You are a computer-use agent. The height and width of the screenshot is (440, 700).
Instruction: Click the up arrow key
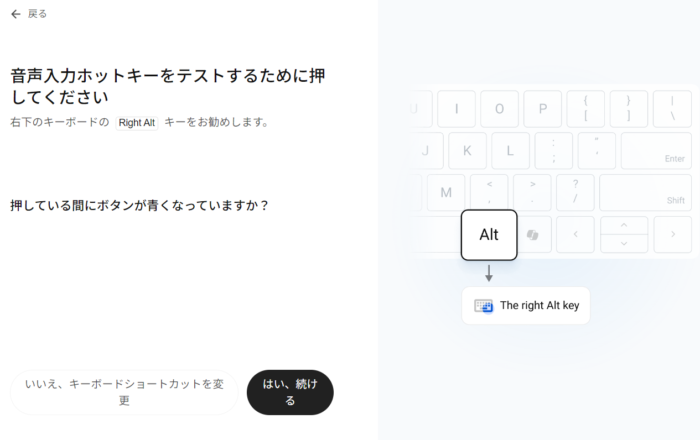tap(623, 226)
